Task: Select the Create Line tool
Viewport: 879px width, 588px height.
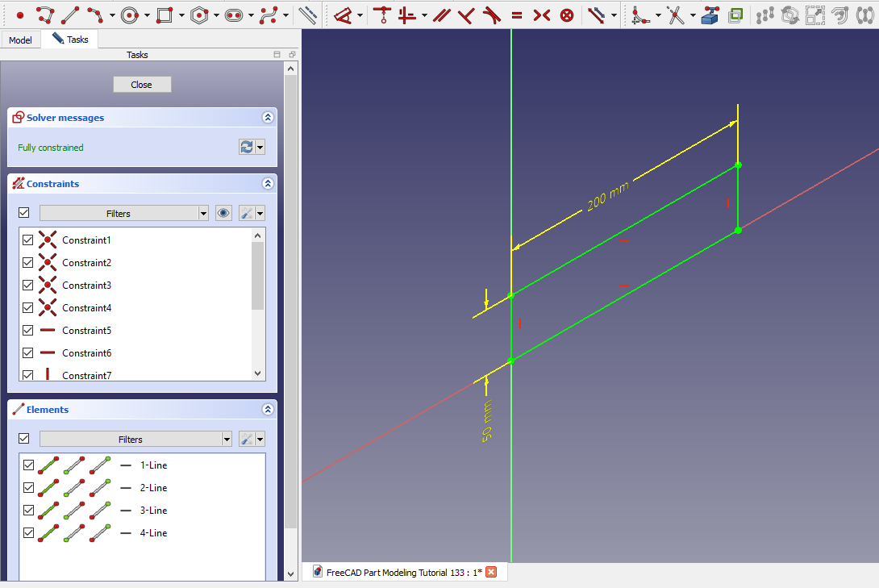Action: [70, 15]
